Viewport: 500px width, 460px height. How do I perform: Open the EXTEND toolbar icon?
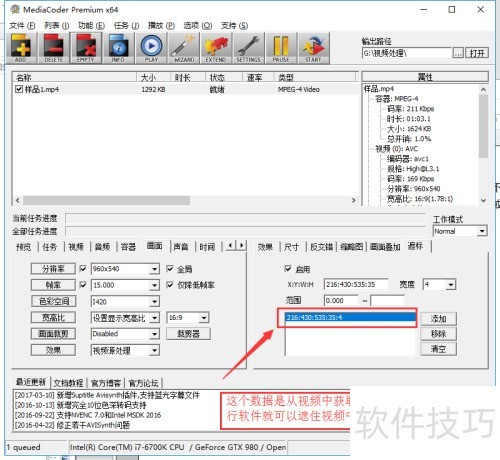(x=216, y=48)
